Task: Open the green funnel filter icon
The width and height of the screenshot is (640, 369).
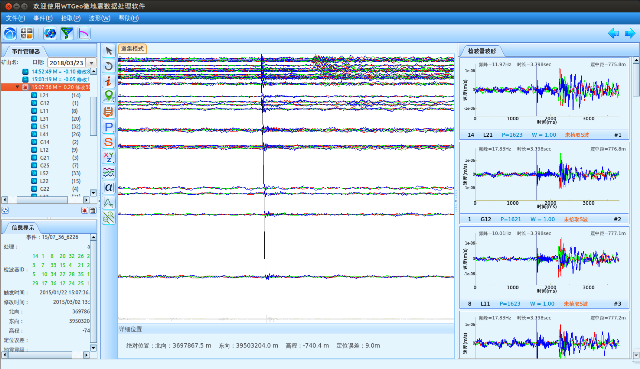Action: pyautogui.click(x=67, y=33)
